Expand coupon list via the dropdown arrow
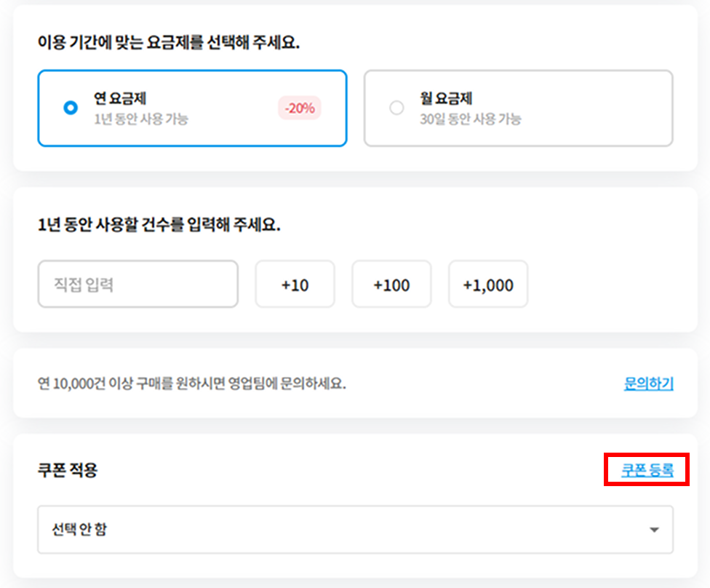710x588 pixels. point(654,530)
